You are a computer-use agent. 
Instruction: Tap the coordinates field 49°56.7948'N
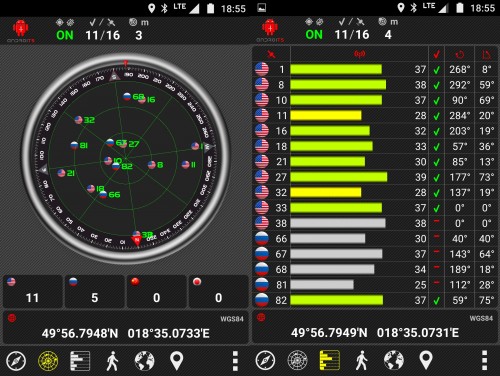pos(80,333)
